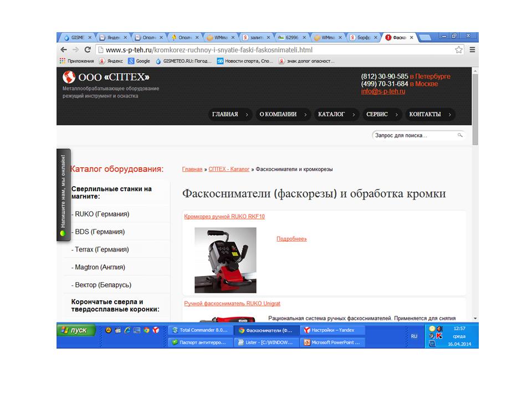The image size is (532, 399).
Task: Open the знак долог опасност bookmark
Action: tap(306, 61)
